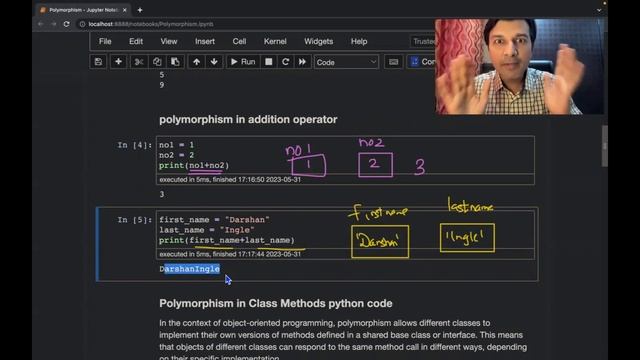The width and height of the screenshot is (640, 360).
Task: Click the 'polymorphism in addition operator' heading
Action: [x=248, y=120]
